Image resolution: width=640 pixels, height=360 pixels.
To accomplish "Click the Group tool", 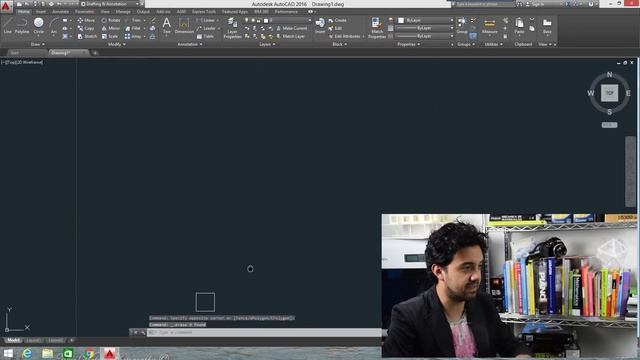I will [x=462, y=25].
